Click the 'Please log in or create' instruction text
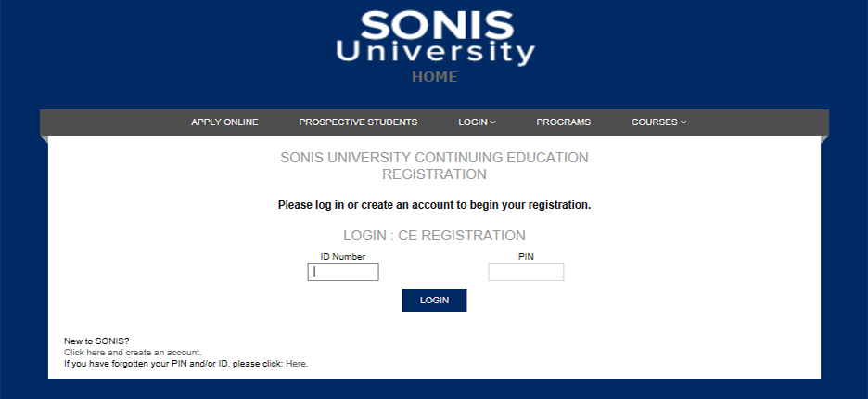Screen dimensions: 868x399 coord(434,204)
